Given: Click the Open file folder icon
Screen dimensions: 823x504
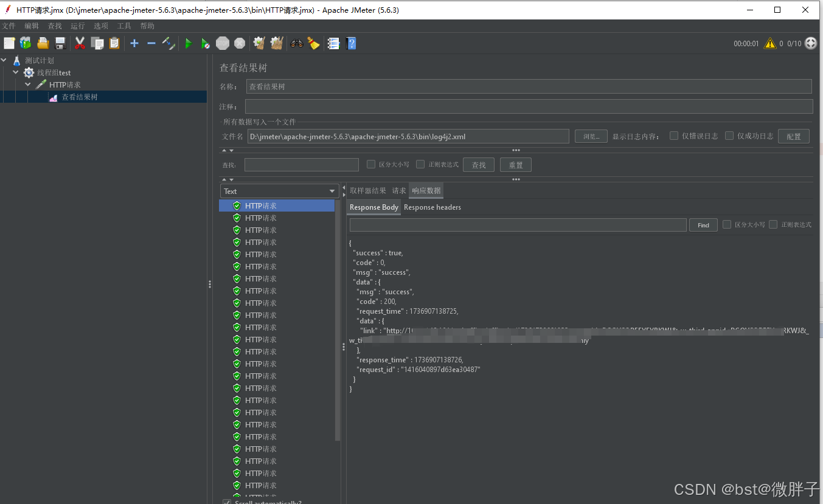Looking at the screenshot, I should pyautogui.click(x=43, y=43).
